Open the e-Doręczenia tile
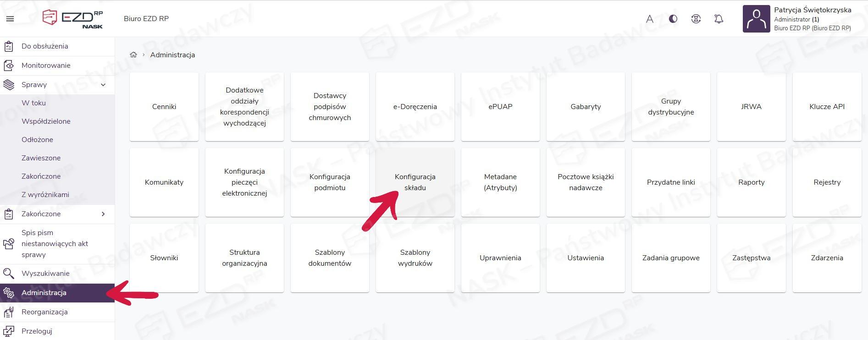Screen dimensions: 868x340 [415, 107]
